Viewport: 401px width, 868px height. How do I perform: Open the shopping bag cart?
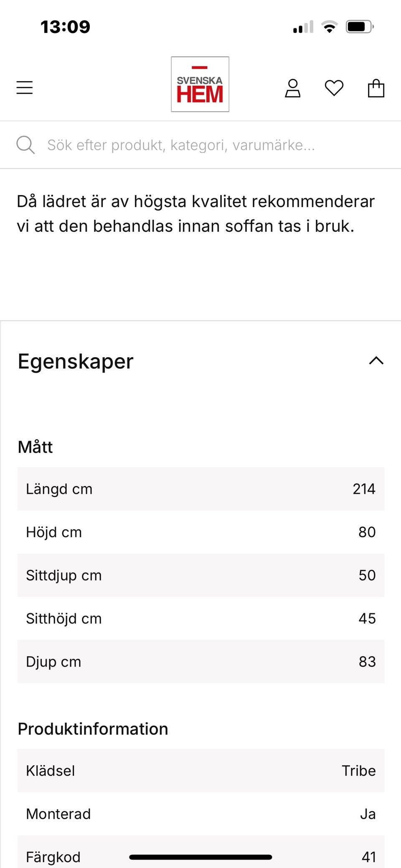pyautogui.click(x=376, y=88)
